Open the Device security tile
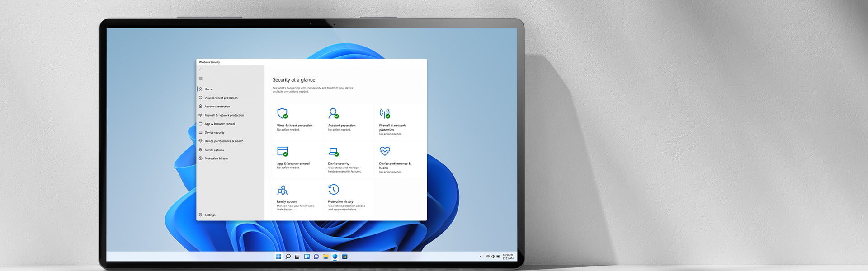868x271 pixels. (348, 159)
